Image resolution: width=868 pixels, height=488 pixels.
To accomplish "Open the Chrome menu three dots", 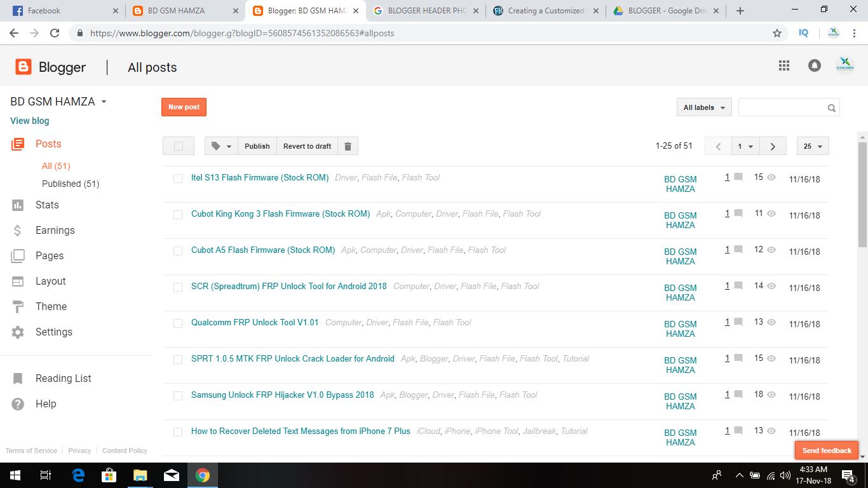I will coord(855,33).
